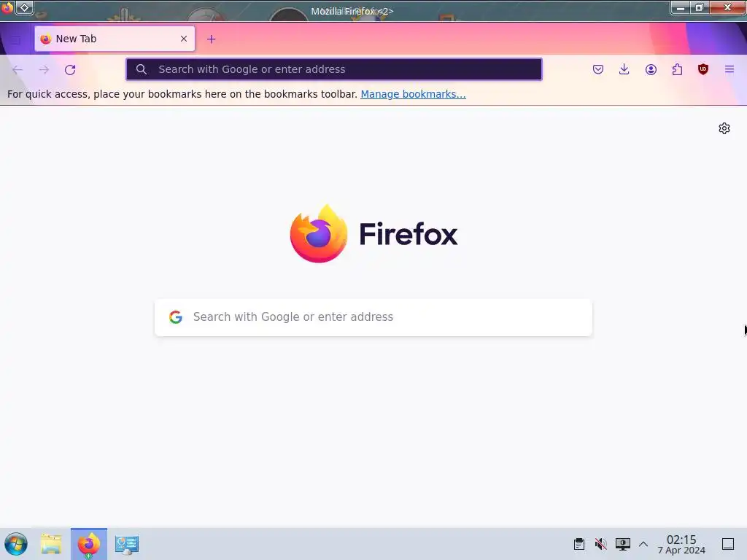The image size is (747, 560).
Task: Minimize the Mozilla Firefox window
Action: [681, 7]
